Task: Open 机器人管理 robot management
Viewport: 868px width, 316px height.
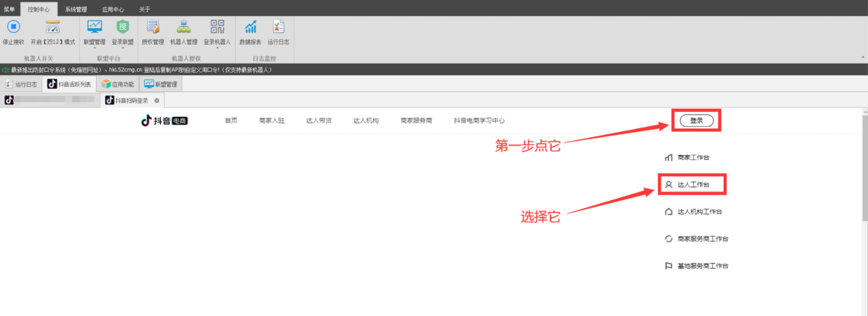Action: pyautogui.click(x=183, y=33)
